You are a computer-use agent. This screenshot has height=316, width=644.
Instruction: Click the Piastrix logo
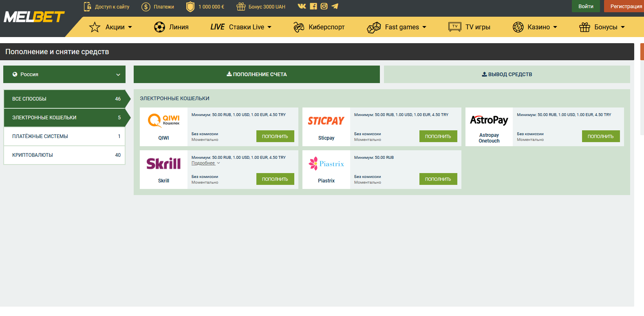coord(326,163)
